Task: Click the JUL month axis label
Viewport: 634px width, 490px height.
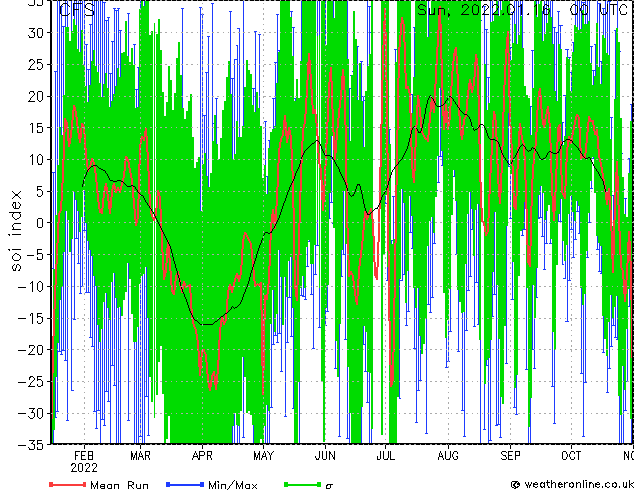Action: coord(385,456)
